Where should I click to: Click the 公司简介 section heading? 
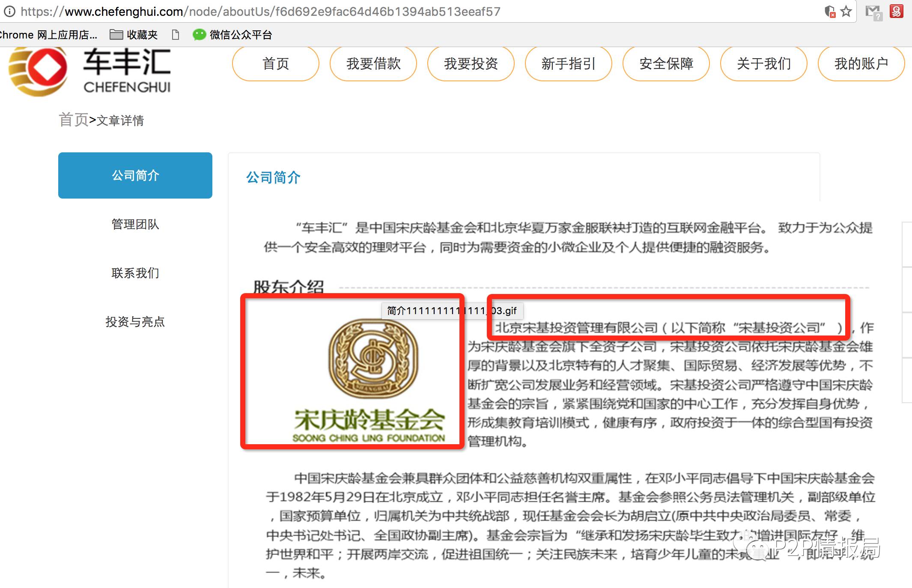click(273, 177)
